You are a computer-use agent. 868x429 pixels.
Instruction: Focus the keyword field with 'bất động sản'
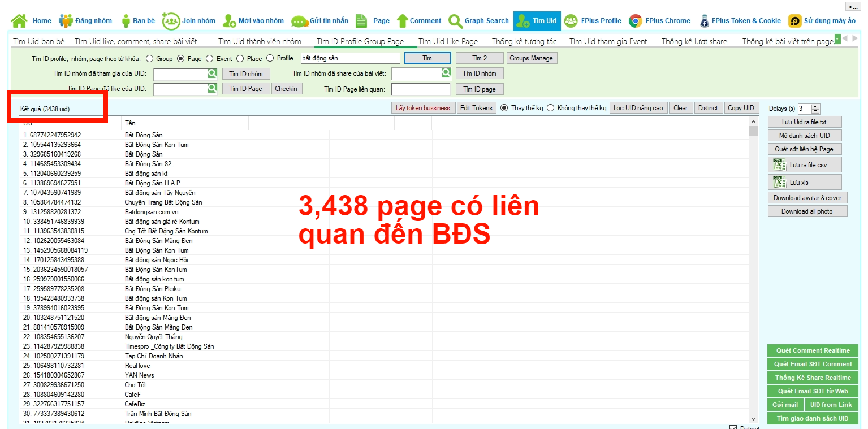pos(350,58)
